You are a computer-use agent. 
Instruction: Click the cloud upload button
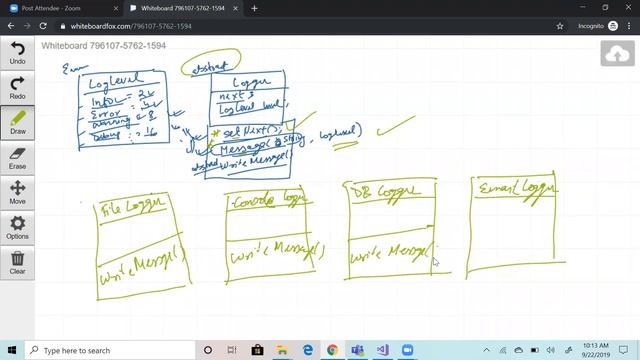coord(617,53)
